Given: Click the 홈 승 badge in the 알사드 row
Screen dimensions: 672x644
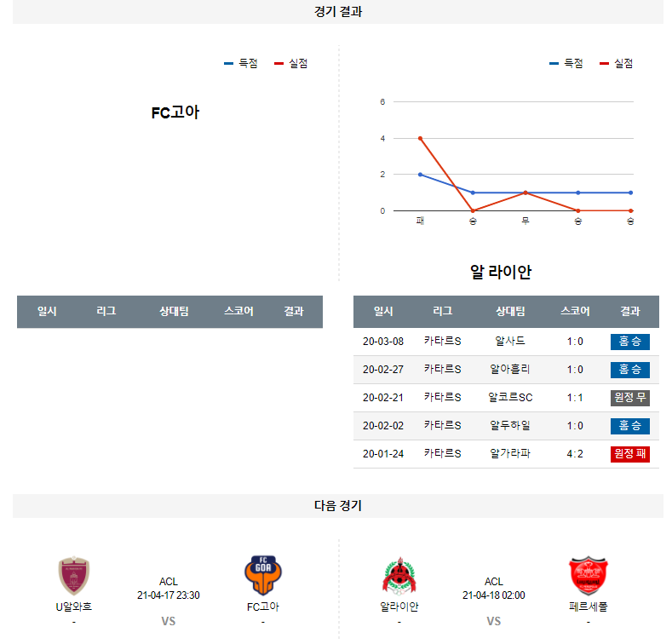Looking at the screenshot, I should click(629, 342).
